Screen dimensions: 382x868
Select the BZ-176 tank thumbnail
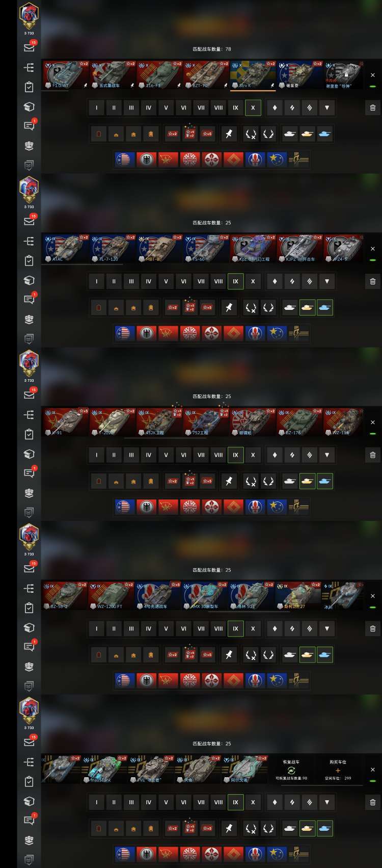pyautogui.click(x=299, y=422)
